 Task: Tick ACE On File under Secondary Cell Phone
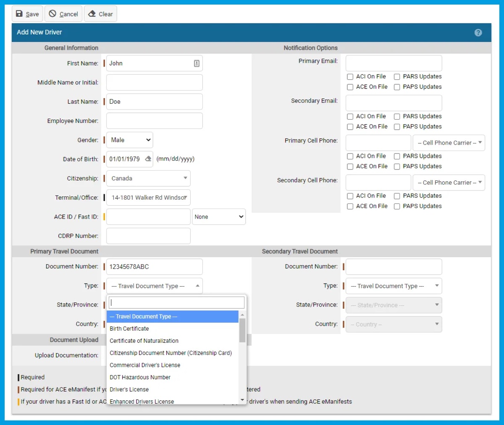point(350,206)
